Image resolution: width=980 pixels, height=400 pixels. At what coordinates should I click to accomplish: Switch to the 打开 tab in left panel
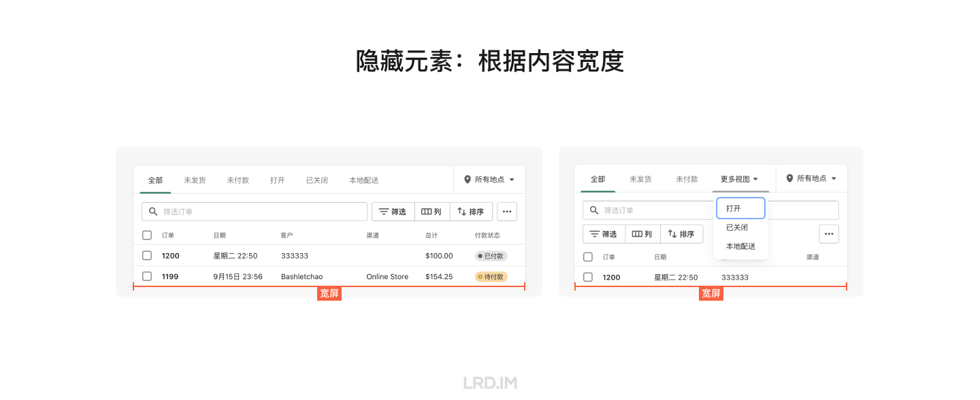click(277, 180)
